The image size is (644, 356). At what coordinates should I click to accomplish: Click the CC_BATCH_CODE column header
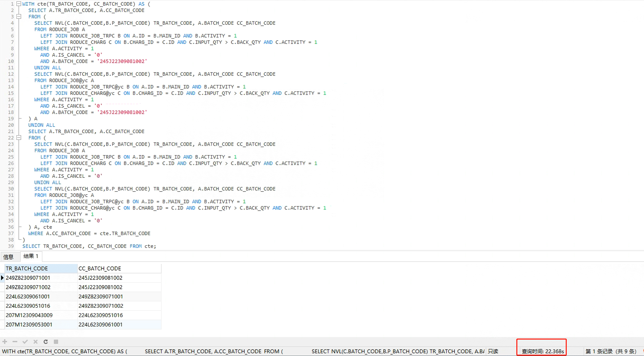click(119, 268)
